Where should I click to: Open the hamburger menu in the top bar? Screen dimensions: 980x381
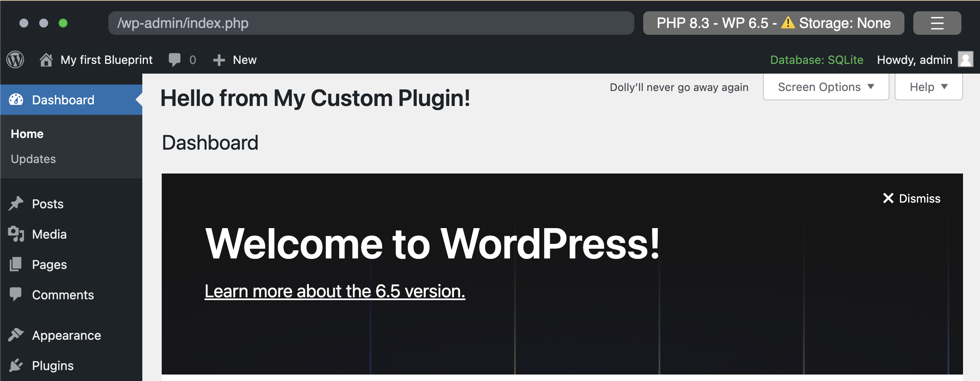coord(937,23)
